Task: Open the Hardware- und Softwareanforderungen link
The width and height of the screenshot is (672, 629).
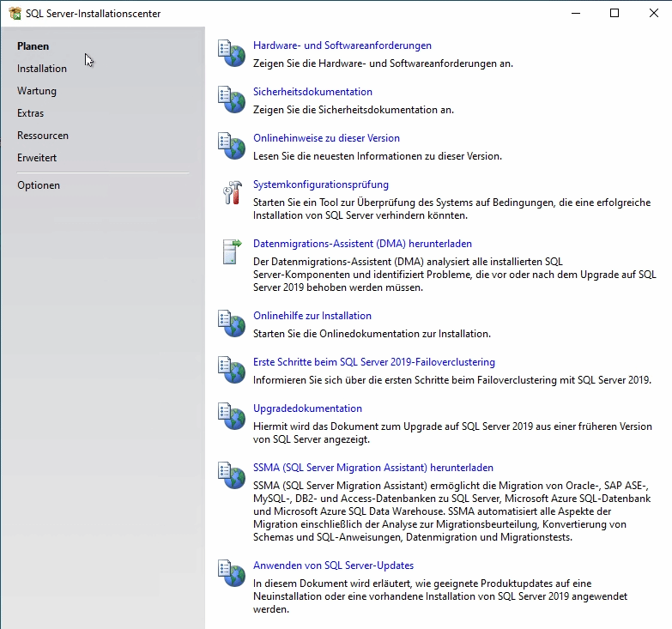Action: (342, 45)
